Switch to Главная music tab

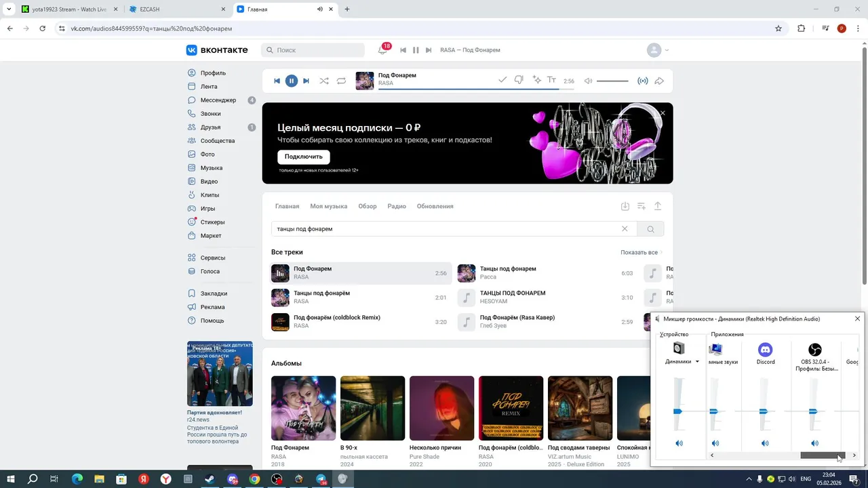point(287,206)
